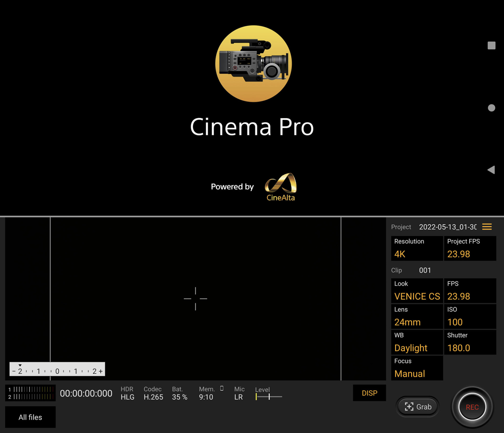
Task: Open the ISO 100 setting
Action: pyautogui.click(x=470, y=316)
